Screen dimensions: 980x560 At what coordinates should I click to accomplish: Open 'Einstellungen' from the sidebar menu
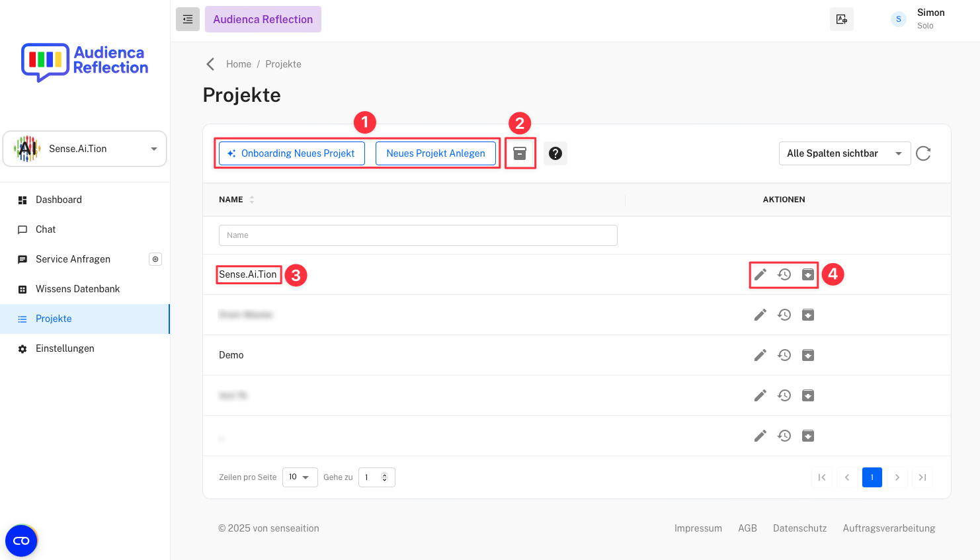coord(65,348)
